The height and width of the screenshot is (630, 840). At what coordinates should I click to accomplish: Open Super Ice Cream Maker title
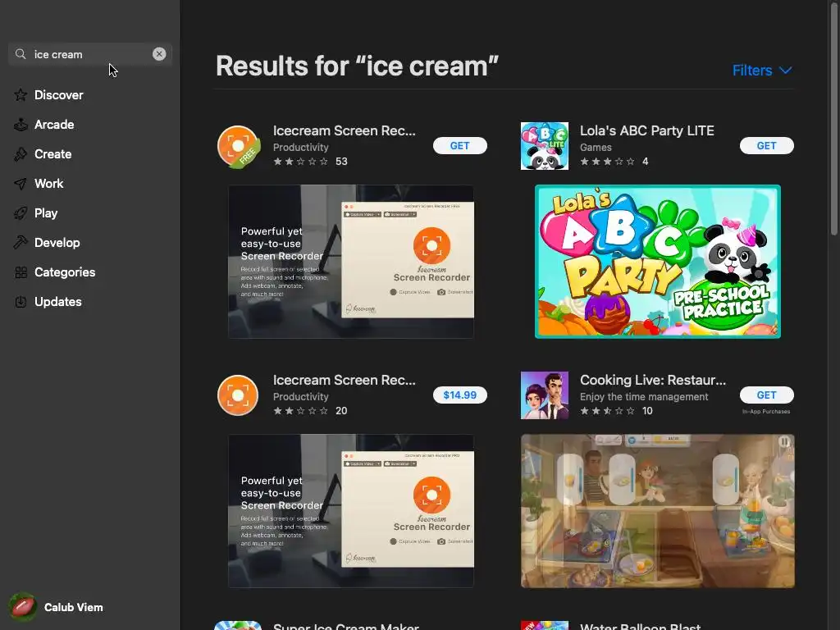click(345, 626)
